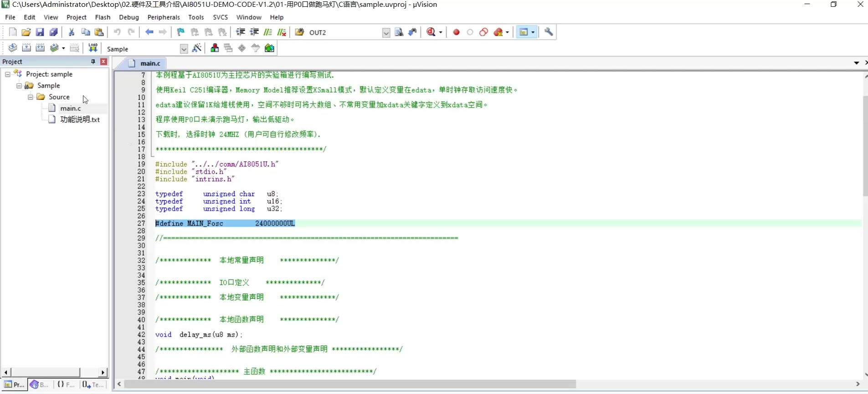Navigate backwards with blue arrow

pyautogui.click(x=149, y=32)
